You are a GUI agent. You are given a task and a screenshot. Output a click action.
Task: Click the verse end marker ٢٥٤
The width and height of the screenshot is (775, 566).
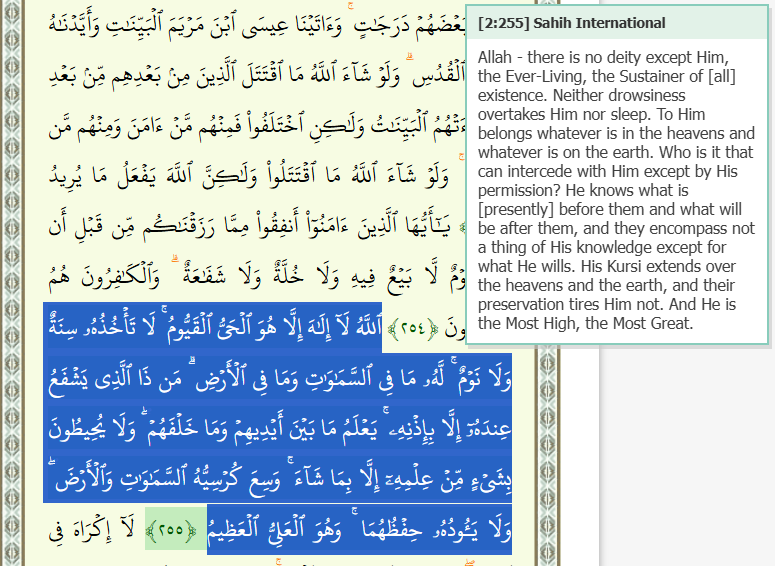click(x=413, y=329)
